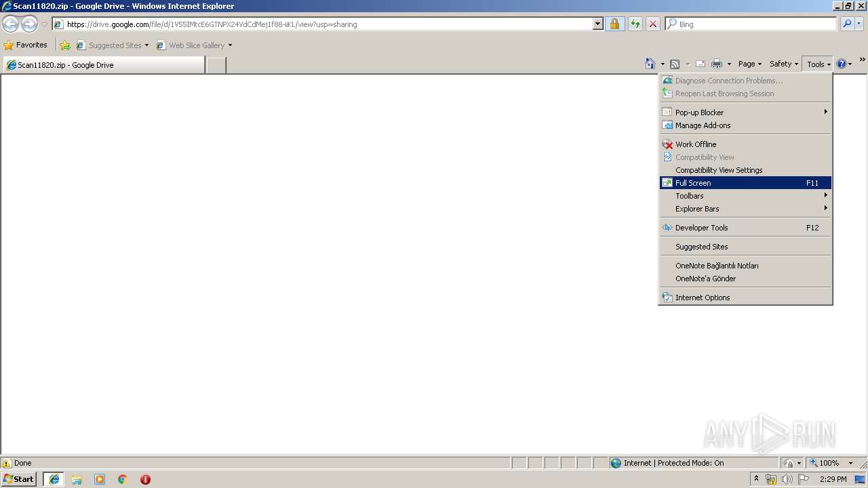Click the Back navigation arrow
The image size is (868, 488).
tap(10, 24)
